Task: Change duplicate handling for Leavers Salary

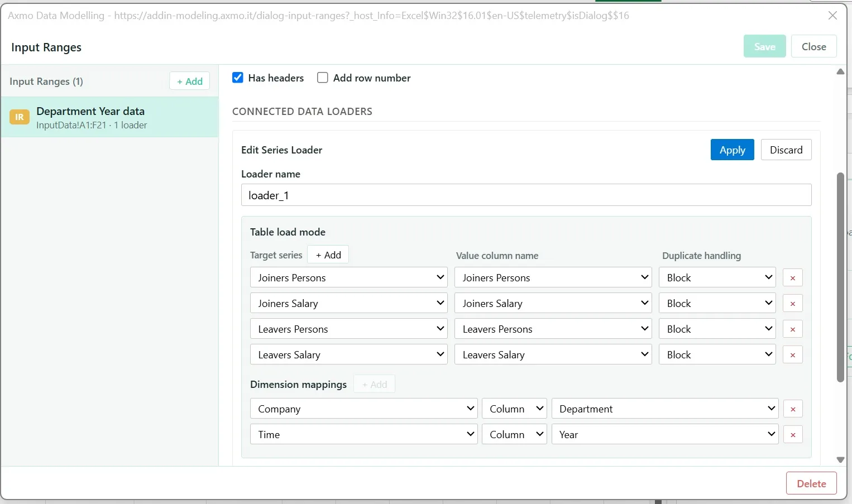Action: [717, 354]
